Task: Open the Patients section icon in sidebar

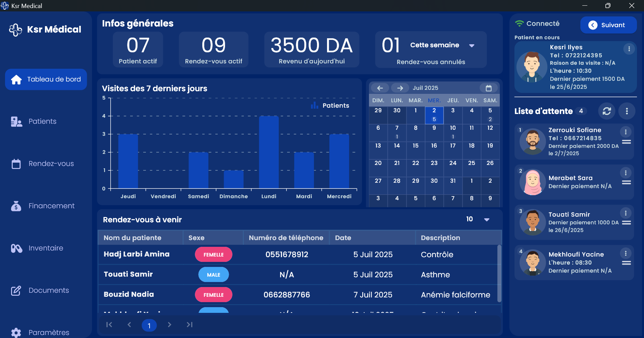Action: click(16, 121)
